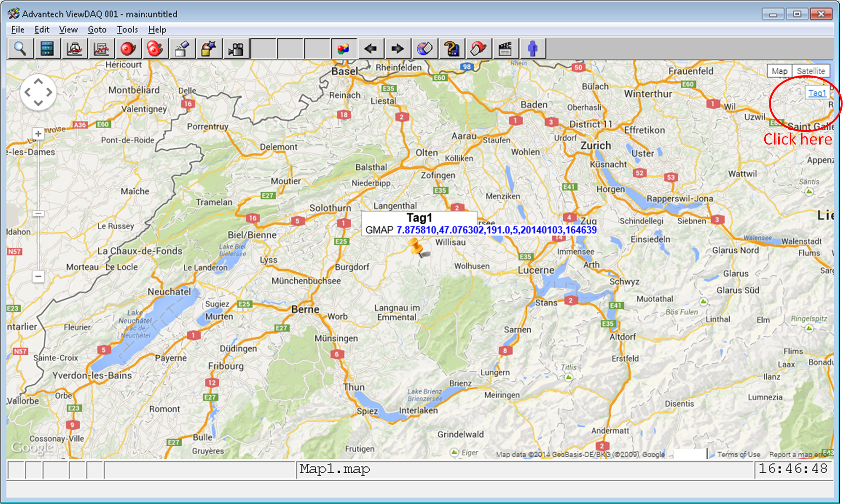
Task: Open the Tools menu
Action: 127,29
